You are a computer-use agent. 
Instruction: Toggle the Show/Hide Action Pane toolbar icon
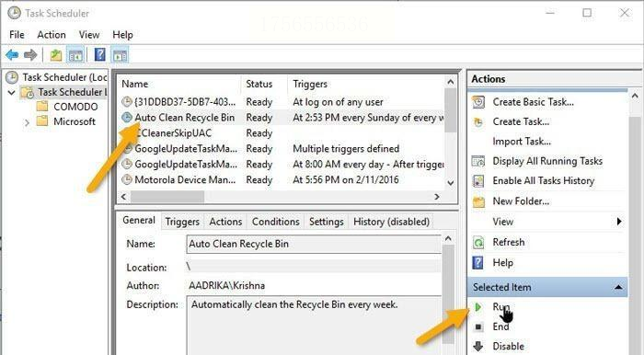click(120, 55)
